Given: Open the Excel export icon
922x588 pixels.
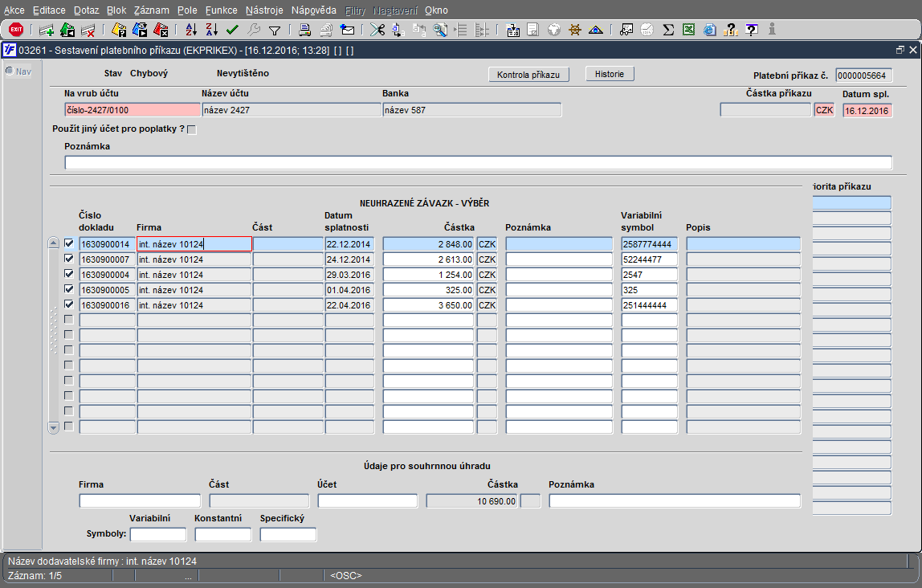Looking at the screenshot, I should point(688,30).
